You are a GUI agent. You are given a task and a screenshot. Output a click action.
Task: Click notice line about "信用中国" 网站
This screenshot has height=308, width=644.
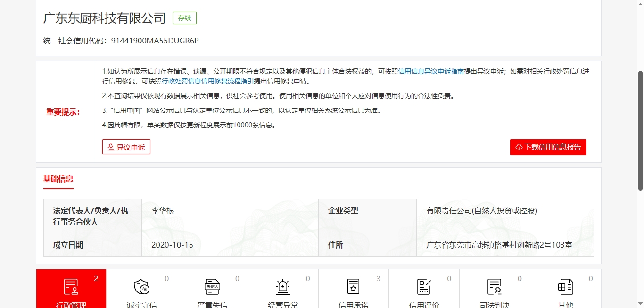coord(241,111)
